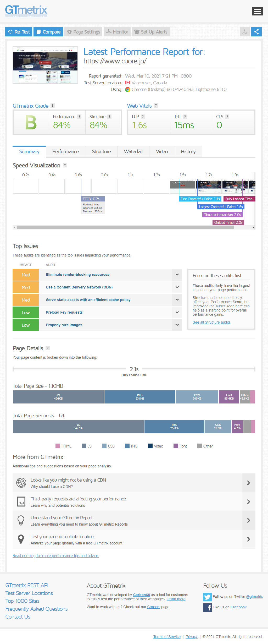The width and height of the screenshot is (268, 644).
Task: Open the Structure tab
Action: click(x=101, y=152)
